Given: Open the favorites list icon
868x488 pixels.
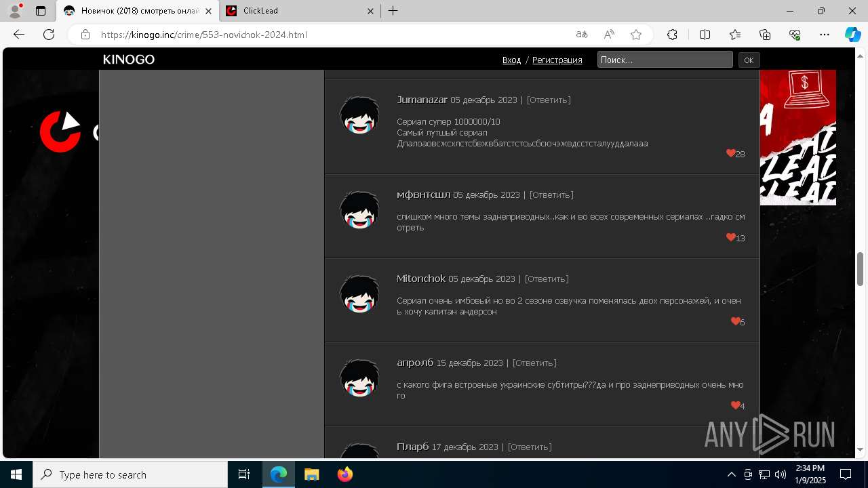Looking at the screenshot, I should pos(735,35).
